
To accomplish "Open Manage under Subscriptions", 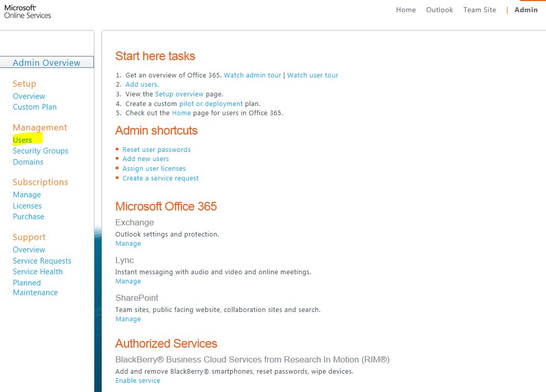I will click(27, 195).
